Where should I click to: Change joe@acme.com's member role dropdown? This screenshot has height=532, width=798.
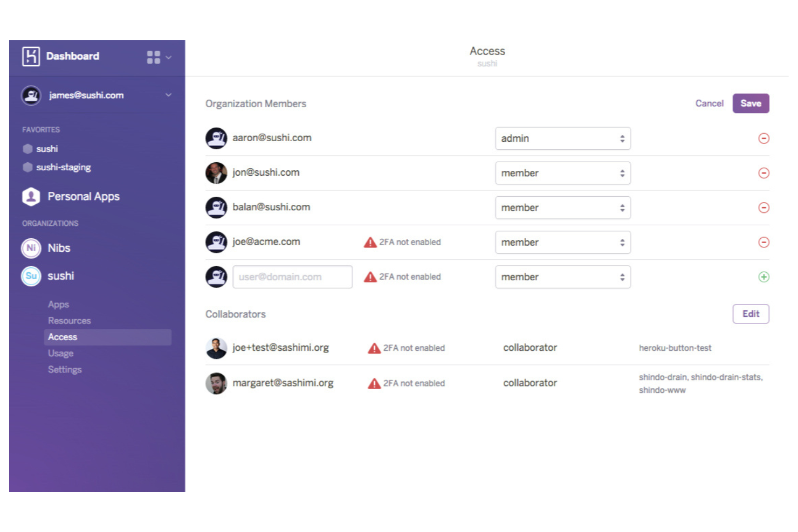[562, 242]
